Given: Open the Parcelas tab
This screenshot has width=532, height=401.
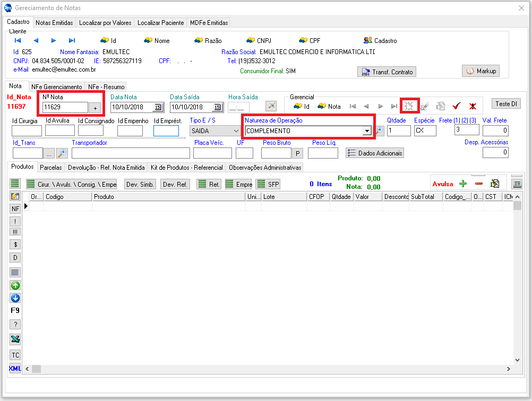Looking at the screenshot, I should point(51,167).
